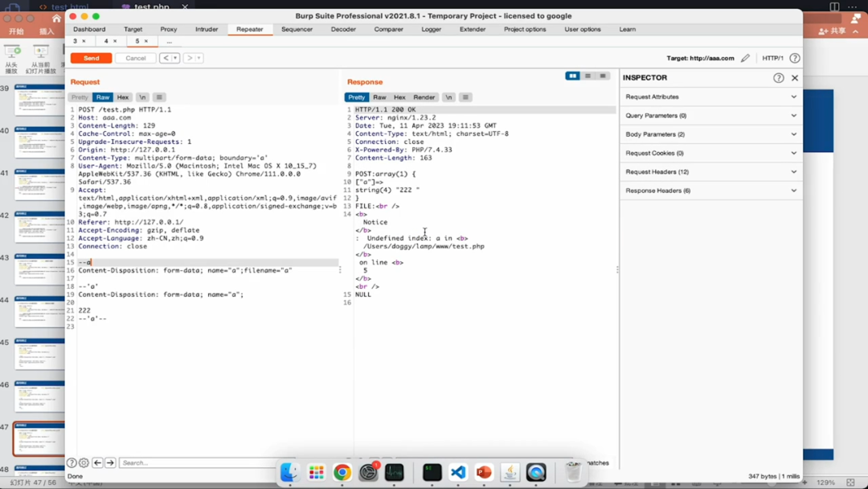
Task: Open Request pane hamburger options menu
Action: 159,97
